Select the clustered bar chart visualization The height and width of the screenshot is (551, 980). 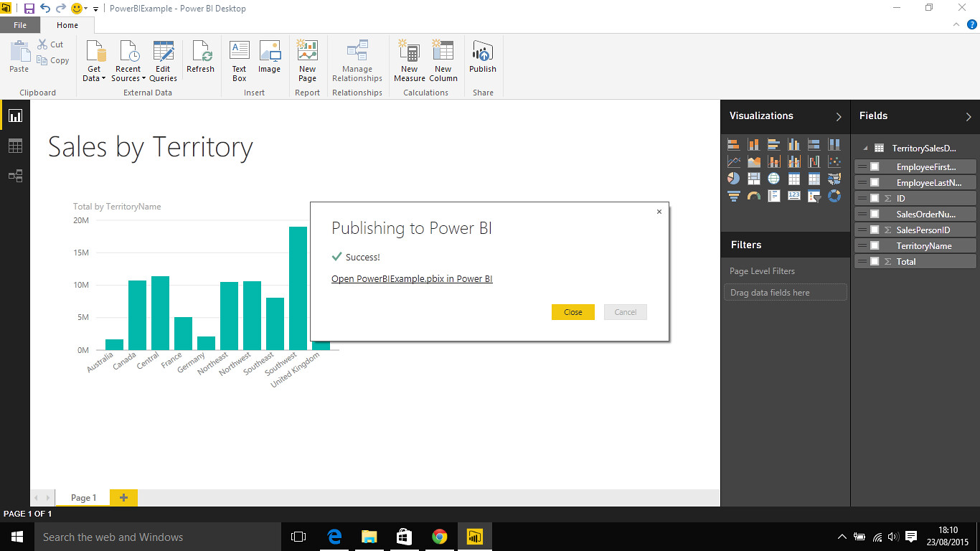point(773,144)
